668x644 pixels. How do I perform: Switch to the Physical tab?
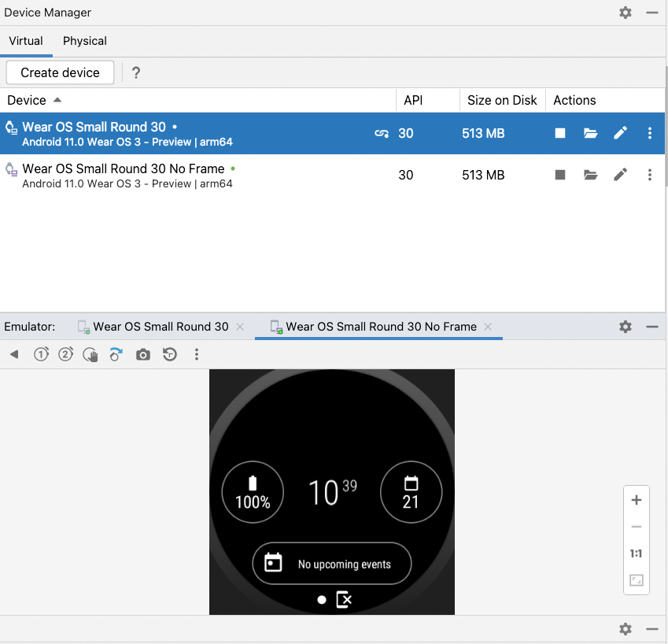tap(85, 41)
